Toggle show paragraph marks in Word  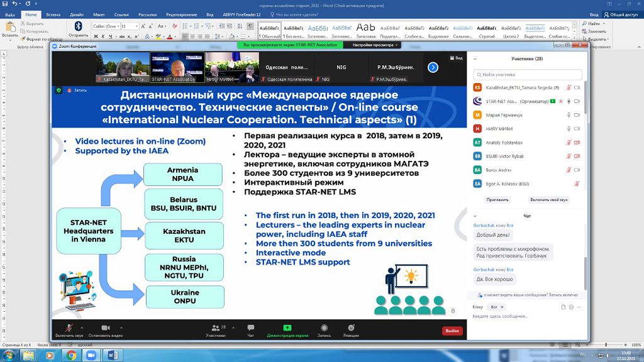(x=250, y=26)
